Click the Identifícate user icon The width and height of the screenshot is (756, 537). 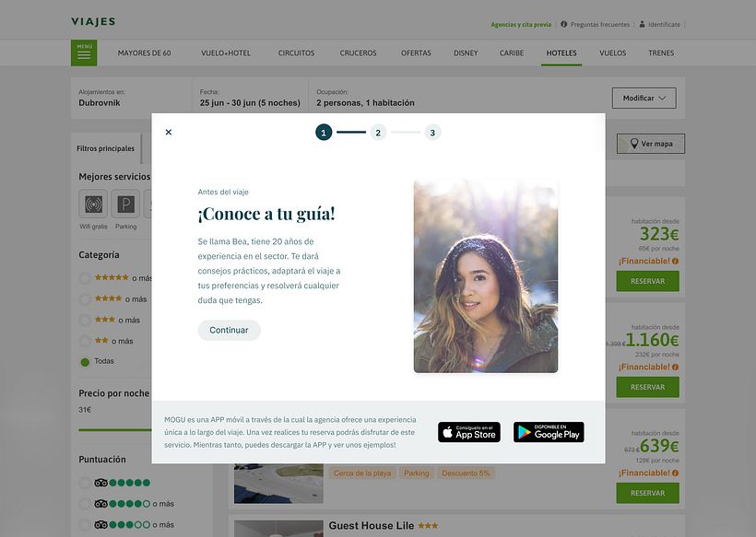[643, 24]
